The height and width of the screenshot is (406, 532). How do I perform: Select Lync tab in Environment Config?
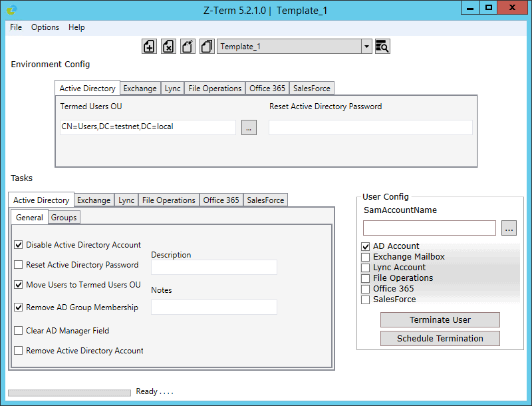click(172, 89)
